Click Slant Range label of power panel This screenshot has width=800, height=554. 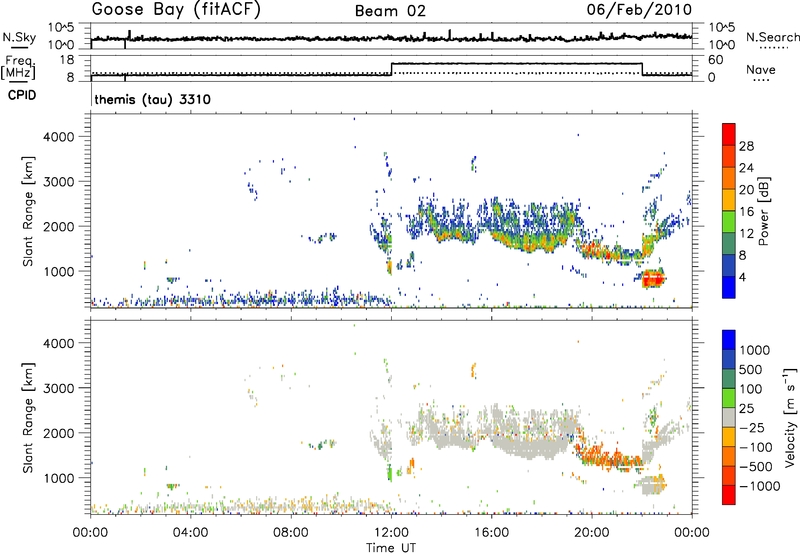[x=28, y=211]
